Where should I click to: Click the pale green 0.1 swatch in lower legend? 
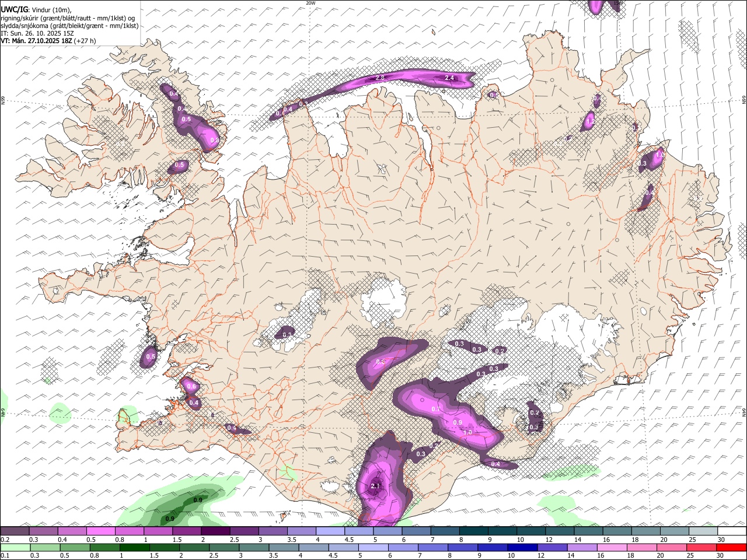[15, 547]
